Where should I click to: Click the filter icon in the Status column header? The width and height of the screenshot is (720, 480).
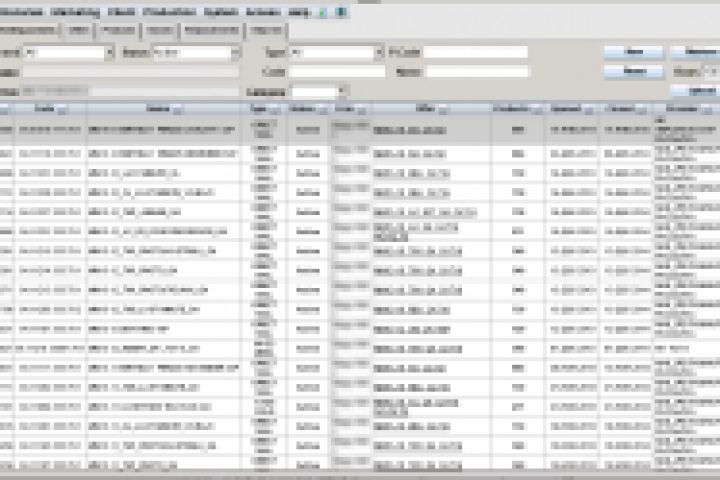point(323,110)
